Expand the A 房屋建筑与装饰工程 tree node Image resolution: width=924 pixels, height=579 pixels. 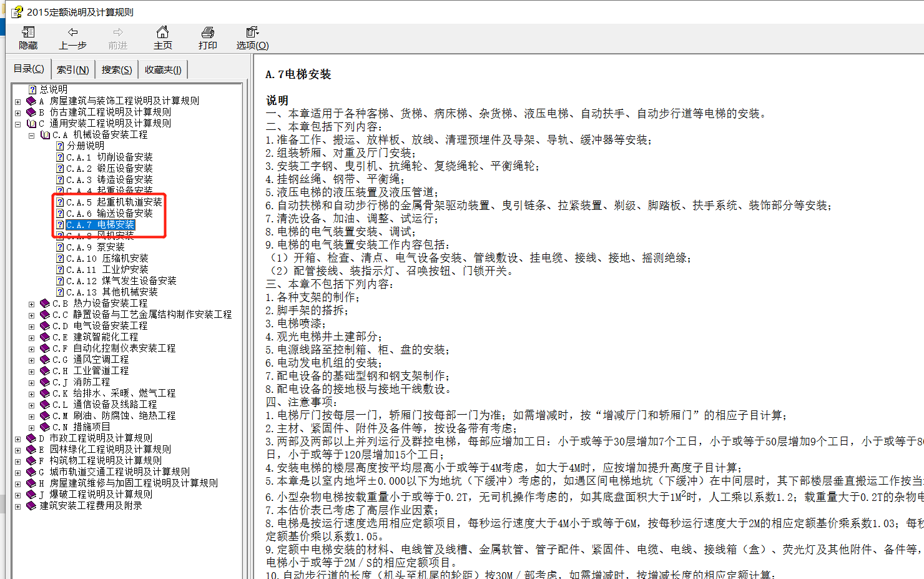[17, 101]
